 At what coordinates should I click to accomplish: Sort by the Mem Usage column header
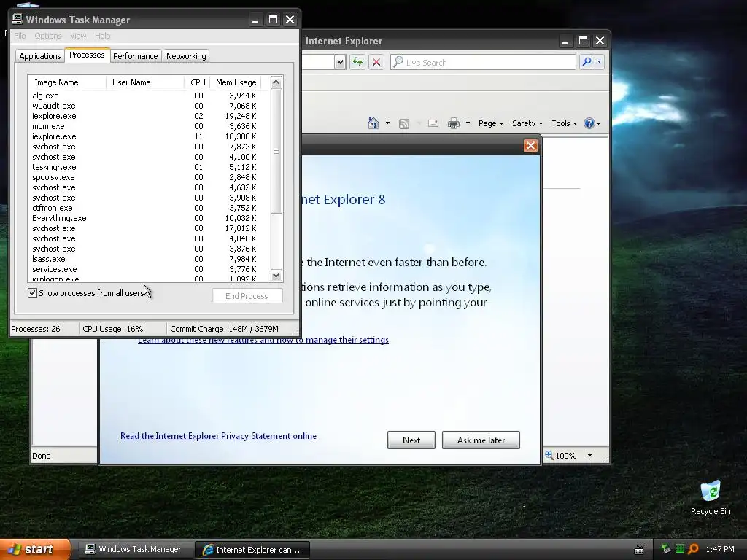pyautogui.click(x=236, y=82)
